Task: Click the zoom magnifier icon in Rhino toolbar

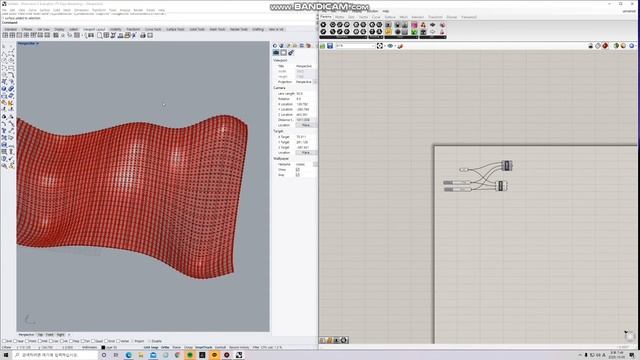Action: pyautogui.click(x=100, y=36)
